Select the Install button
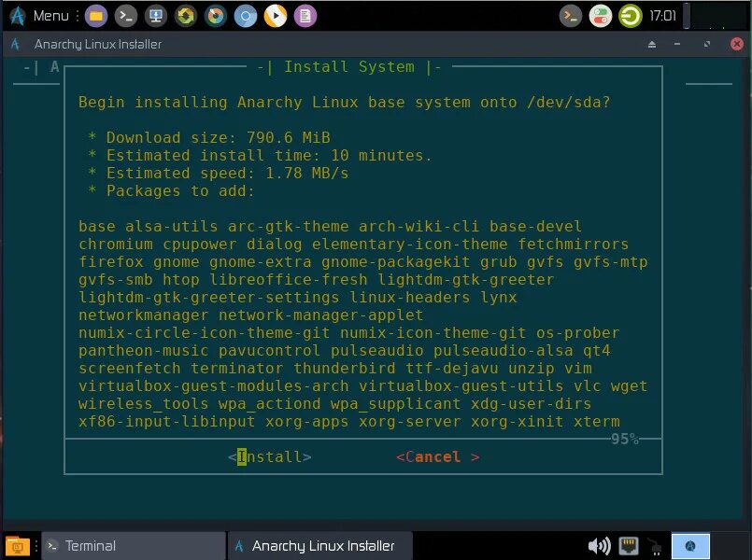752x560 pixels. [270, 456]
